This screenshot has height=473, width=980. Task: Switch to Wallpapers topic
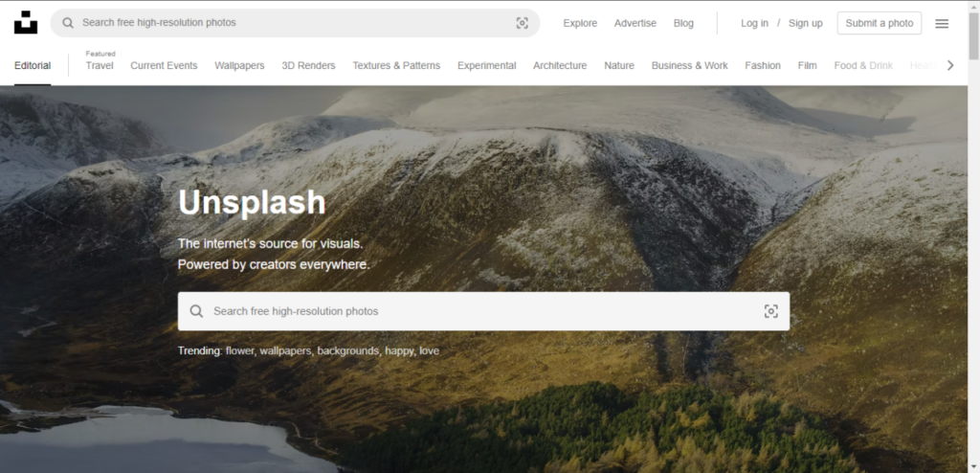tap(239, 66)
